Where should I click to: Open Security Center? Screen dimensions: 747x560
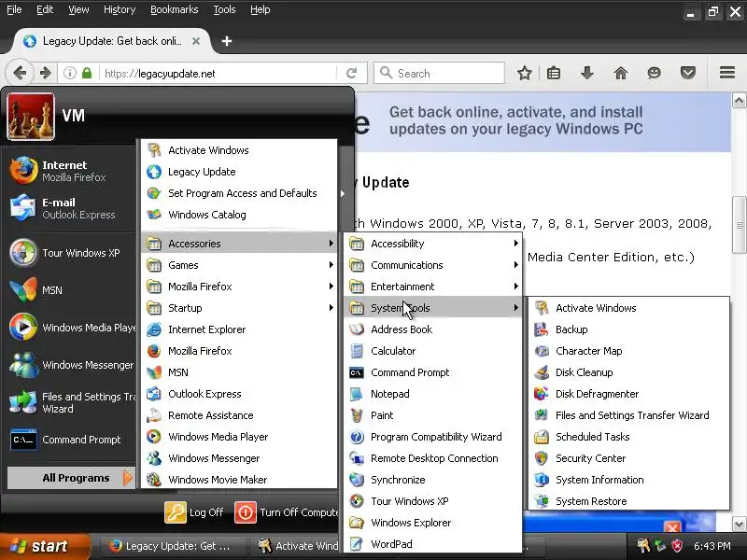[628, 458]
